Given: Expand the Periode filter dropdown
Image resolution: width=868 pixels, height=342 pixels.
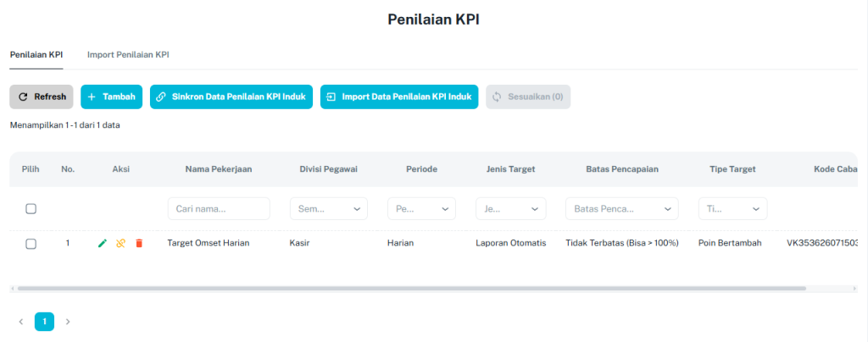Looking at the screenshot, I should (x=422, y=209).
